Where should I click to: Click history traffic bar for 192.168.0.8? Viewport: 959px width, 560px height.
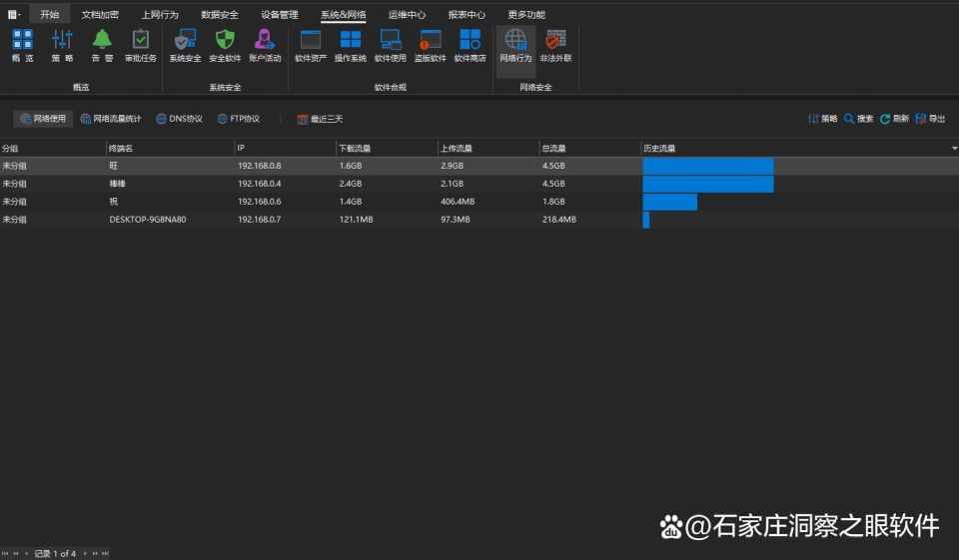pos(707,166)
